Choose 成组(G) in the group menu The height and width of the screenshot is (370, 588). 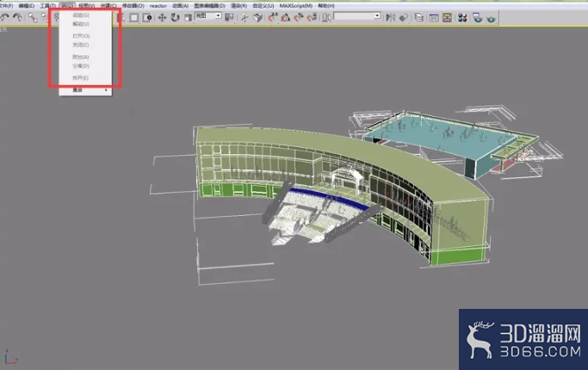tap(81, 15)
